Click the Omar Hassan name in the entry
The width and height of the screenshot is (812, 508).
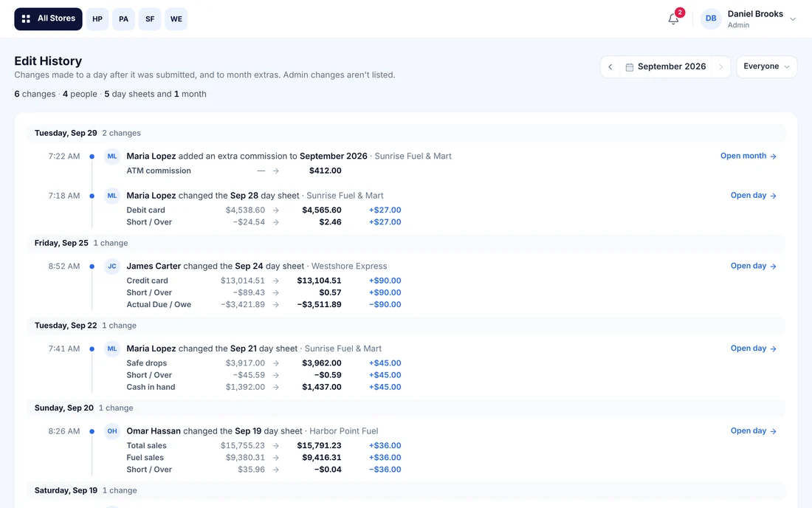point(154,431)
